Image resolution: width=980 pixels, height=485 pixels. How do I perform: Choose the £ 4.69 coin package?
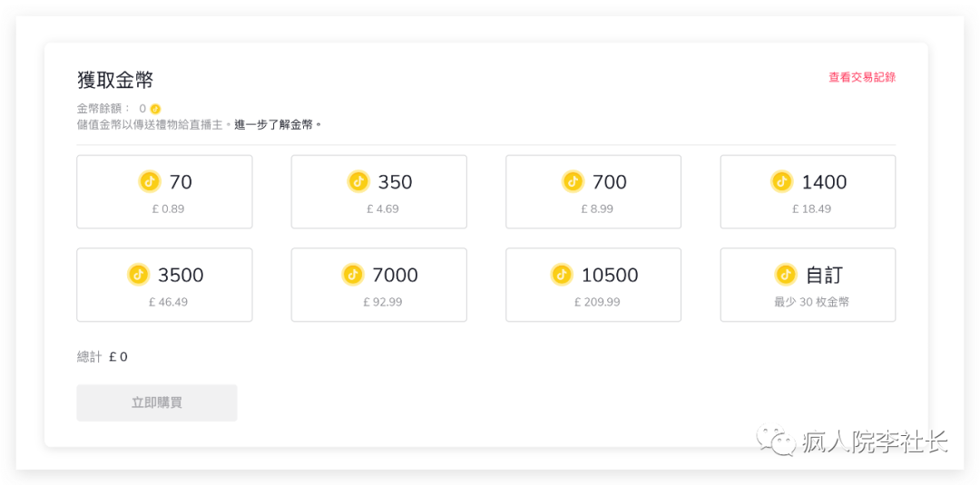[x=378, y=192]
